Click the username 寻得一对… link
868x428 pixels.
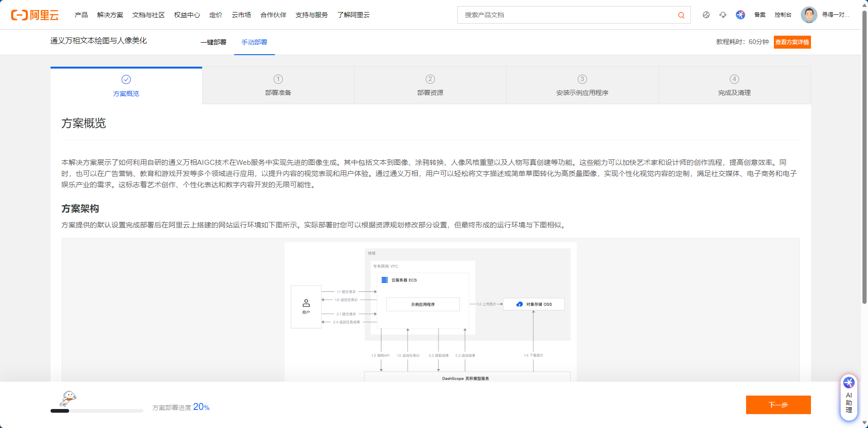(836, 15)
